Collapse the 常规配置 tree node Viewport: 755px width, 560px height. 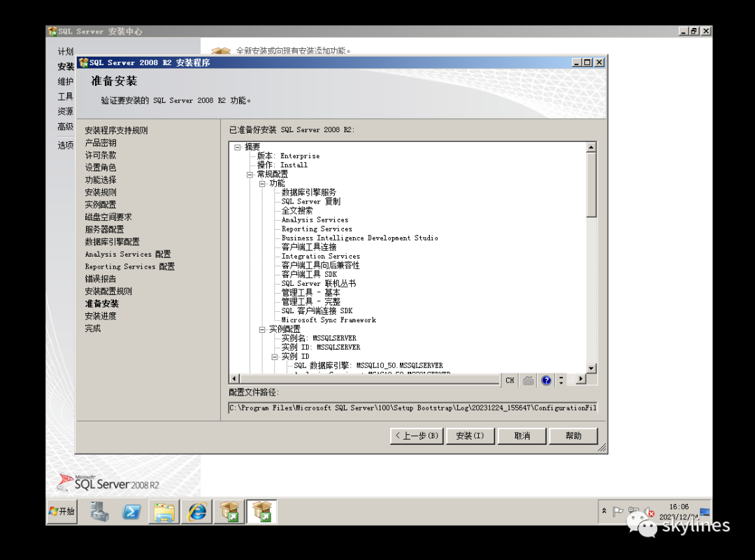(250, 174)
